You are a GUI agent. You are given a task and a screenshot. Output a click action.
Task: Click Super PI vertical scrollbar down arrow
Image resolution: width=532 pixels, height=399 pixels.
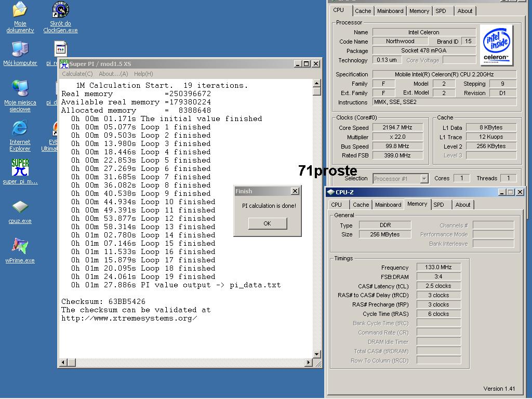click(316, 354)
